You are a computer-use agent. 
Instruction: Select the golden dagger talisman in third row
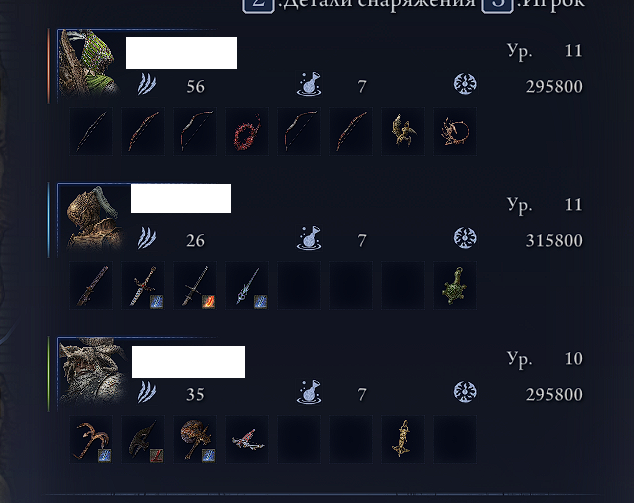tap(403, 440)
